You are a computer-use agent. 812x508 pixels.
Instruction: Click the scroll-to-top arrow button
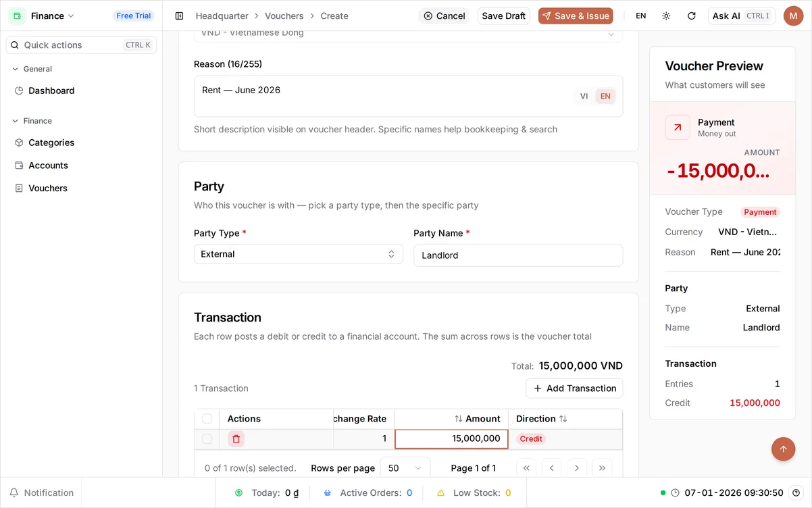(784, 449)
